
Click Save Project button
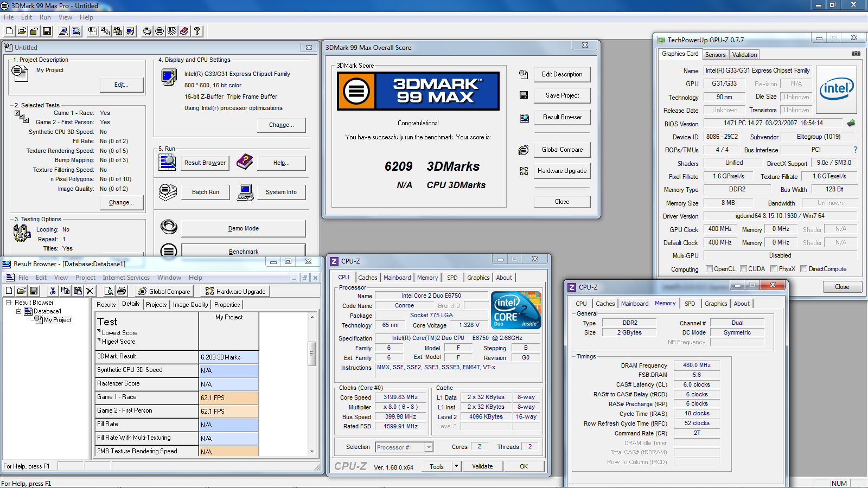[x=562, y=95]
